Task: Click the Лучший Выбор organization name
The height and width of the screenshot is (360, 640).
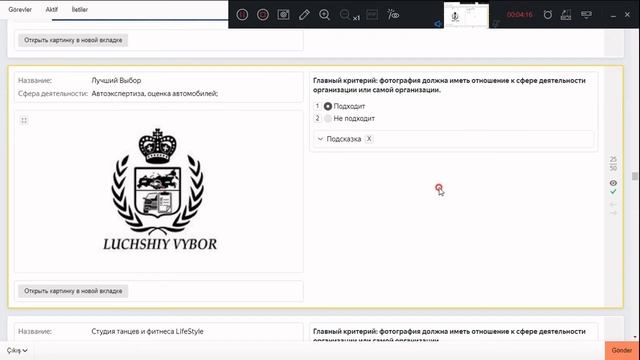Action: coord(116,80)
